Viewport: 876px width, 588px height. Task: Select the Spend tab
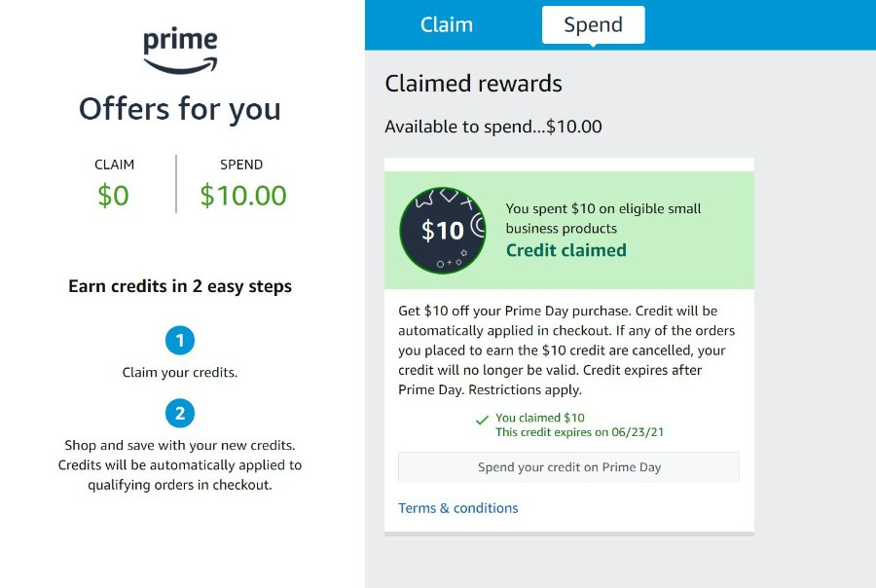[x=594, y=24]
